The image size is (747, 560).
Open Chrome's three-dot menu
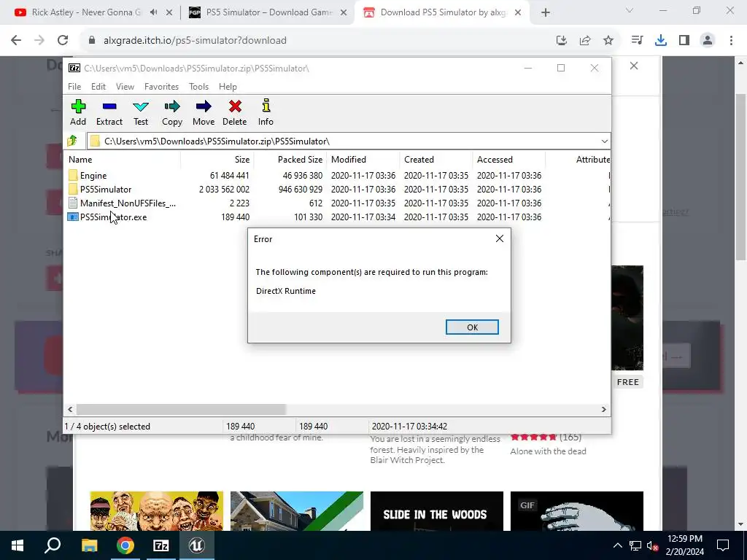click(731, 41)
